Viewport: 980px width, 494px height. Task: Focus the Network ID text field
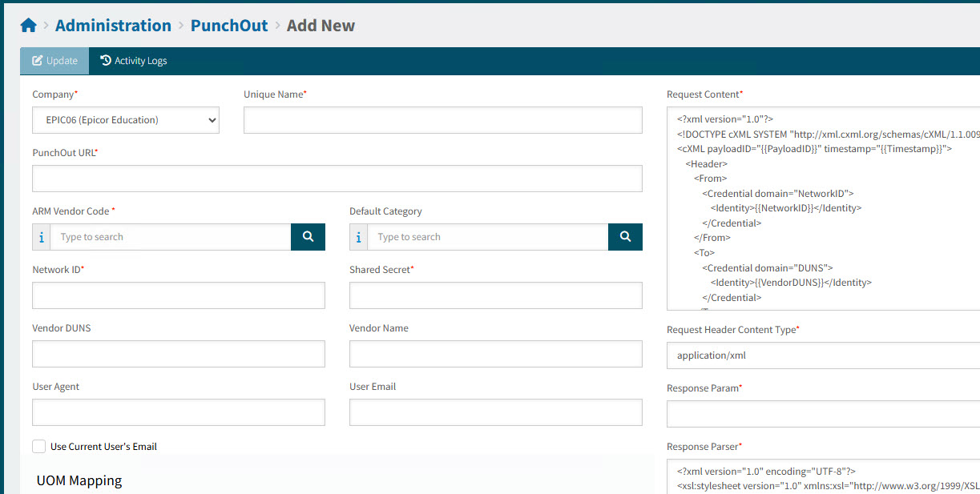tap(178, 295)
